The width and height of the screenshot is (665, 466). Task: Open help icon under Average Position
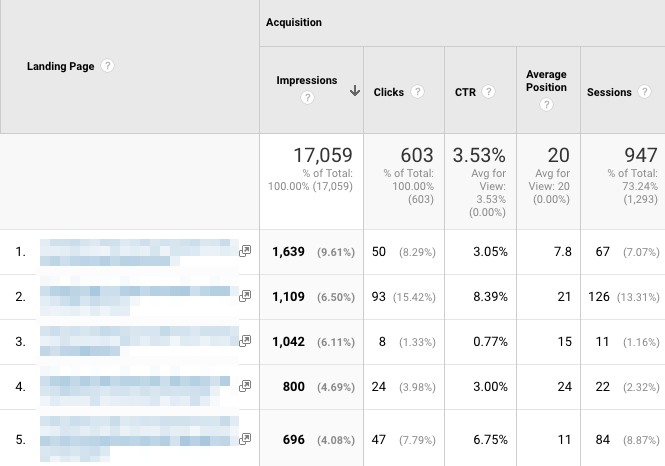tap(546, 104)
